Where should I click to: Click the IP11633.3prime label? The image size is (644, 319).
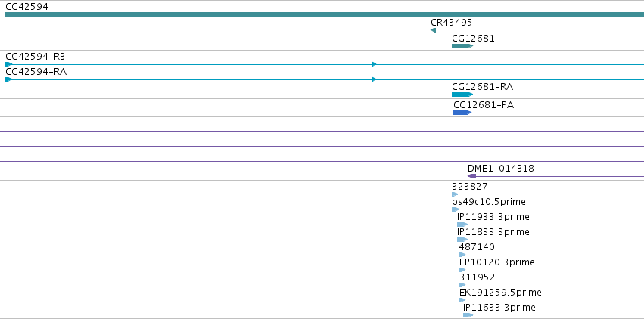click(x=499, y=308)
